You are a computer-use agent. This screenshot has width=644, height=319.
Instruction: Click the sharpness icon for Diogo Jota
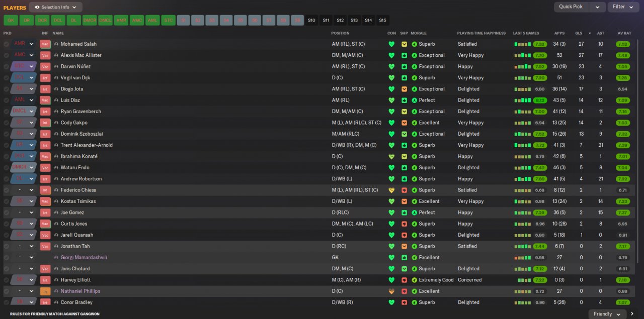(x=404, y=89)
